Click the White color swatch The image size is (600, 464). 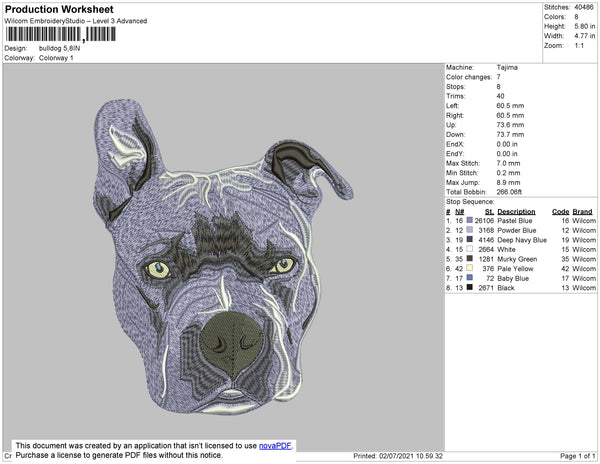click(470, 249)
